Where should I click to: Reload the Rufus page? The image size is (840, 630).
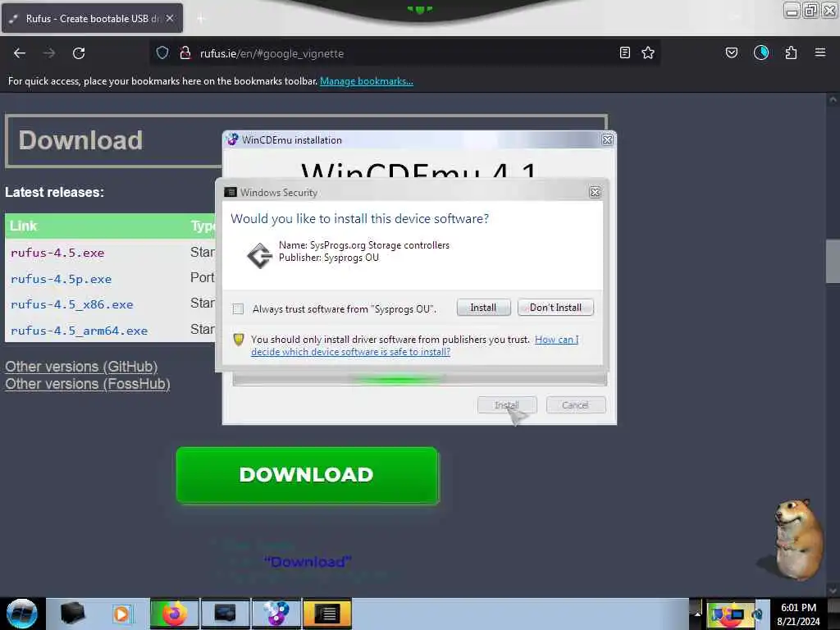pos(79,53)
